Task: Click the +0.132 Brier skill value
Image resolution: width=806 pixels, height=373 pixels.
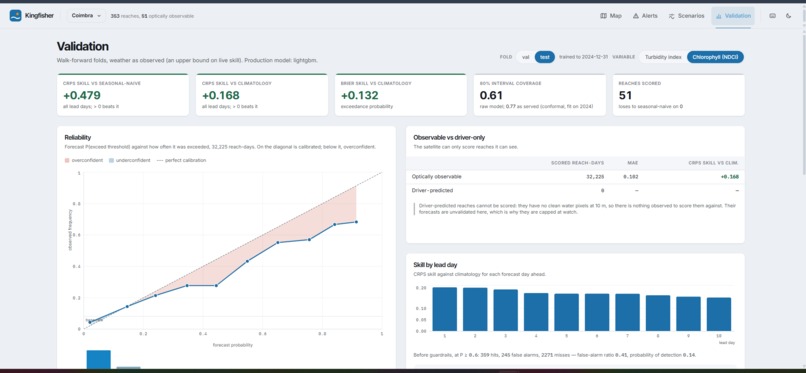Action: [359, 96]
